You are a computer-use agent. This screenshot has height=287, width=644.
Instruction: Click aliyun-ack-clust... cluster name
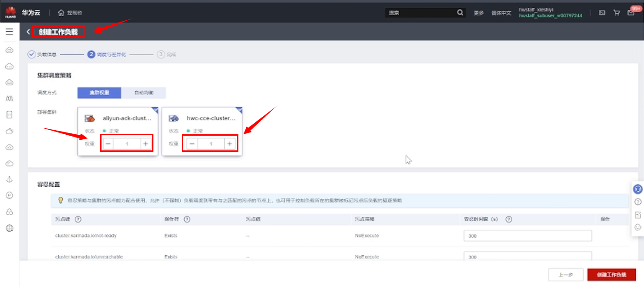[127, 118]
